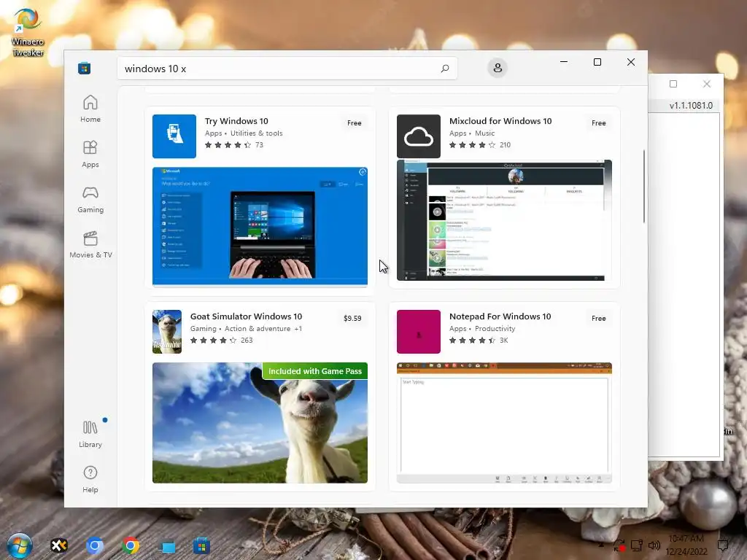Click the black X app taskbar icon
This screenshot has height=560, width=747.
click(x=59, y=545)
